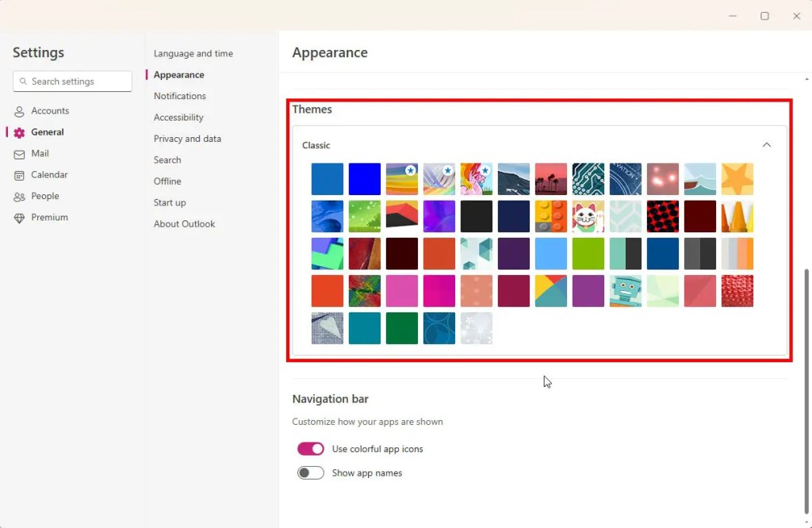
Task: Open Notifications settings
Action: point(180,96)
